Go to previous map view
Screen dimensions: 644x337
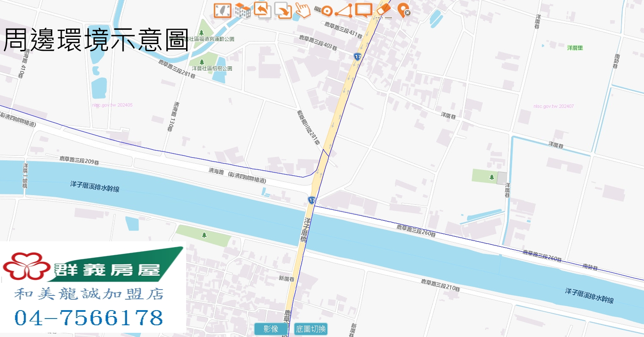[263, 10]
